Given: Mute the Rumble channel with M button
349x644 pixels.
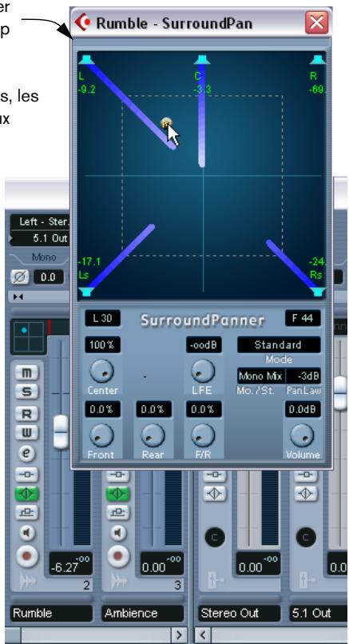Looking at the screenshot, I should [26, 373].
